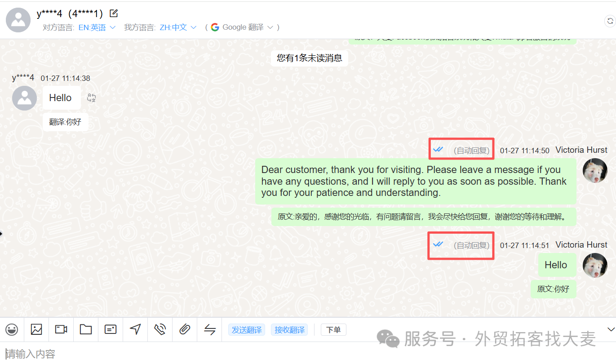This screenshot has width=616, height=364.
Task: Click the y****4 (4****1) contact title
Action: pos(70,14)
